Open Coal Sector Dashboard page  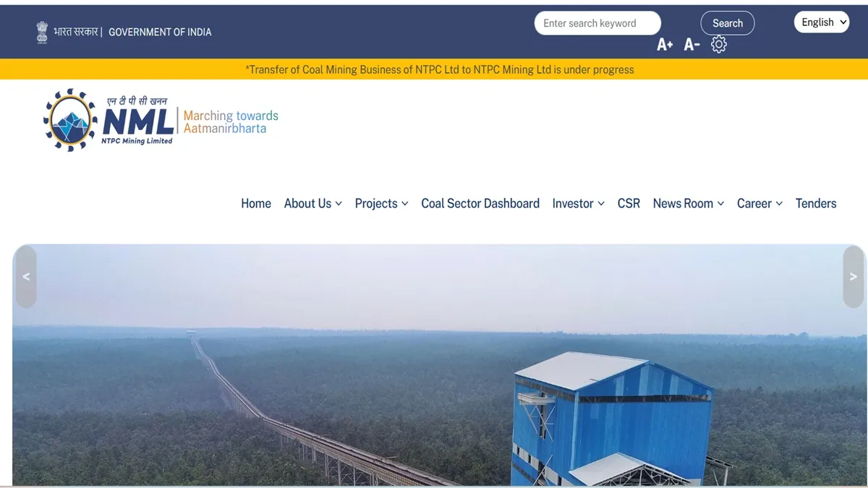coord(480,204)
